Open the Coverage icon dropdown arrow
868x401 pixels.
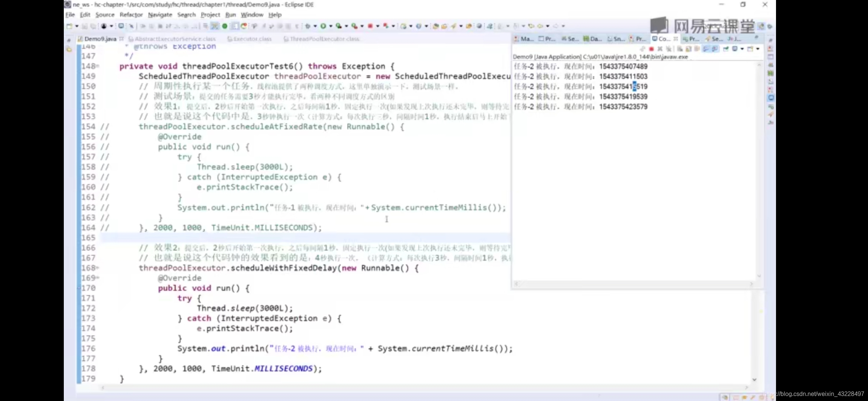[x=346, y=26]
